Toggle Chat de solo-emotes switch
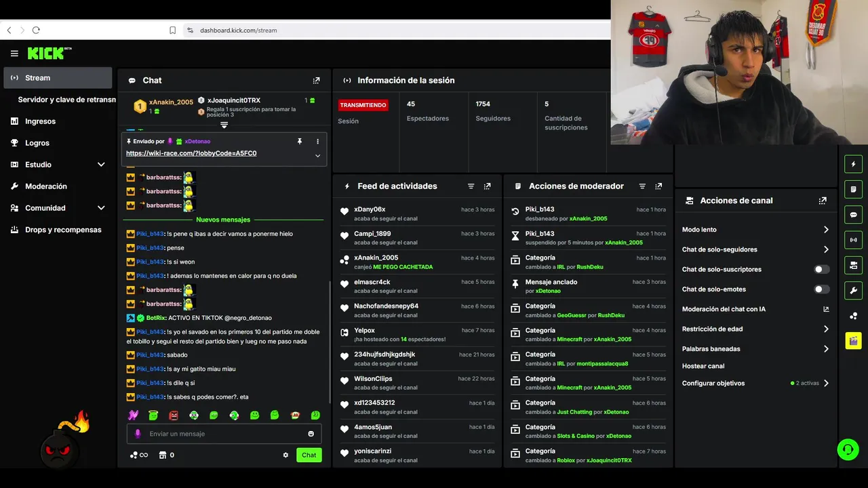868x488 pixels. pos(822,289)
